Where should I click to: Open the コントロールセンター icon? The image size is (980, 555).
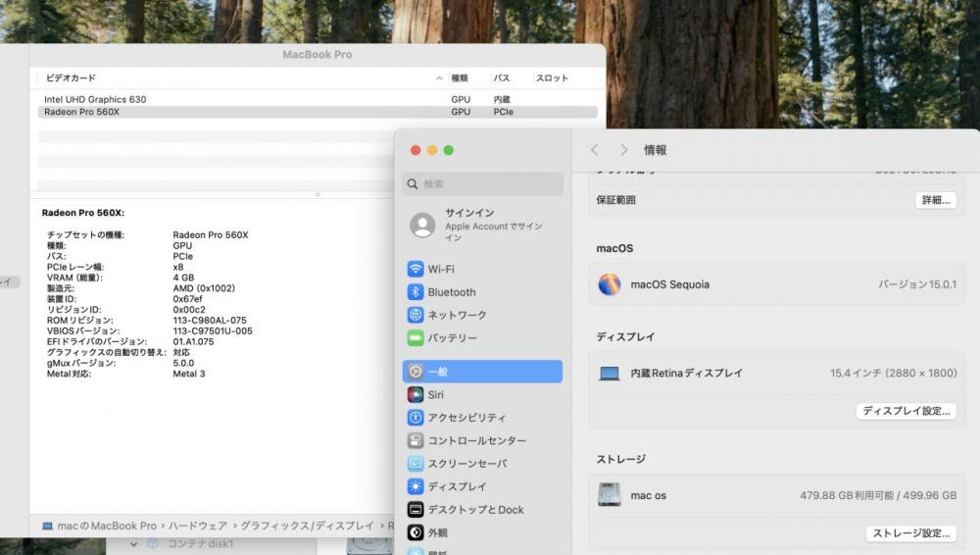(415, 440)
